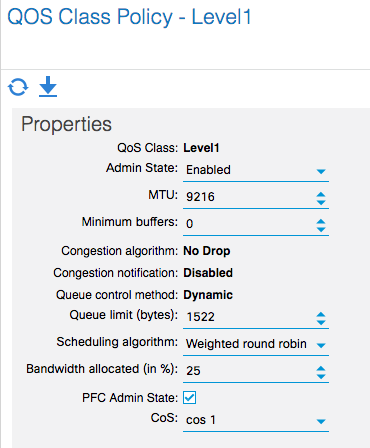
Task: Uncheck the PFC Admin State checkbox
Action: coord(189,397)
